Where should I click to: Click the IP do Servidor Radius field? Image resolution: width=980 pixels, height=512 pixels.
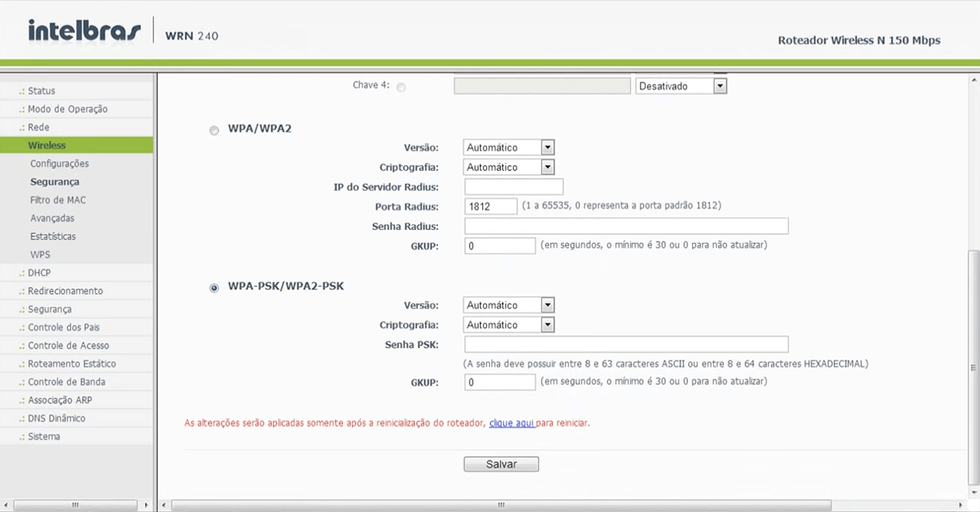[x=514, y=187]
